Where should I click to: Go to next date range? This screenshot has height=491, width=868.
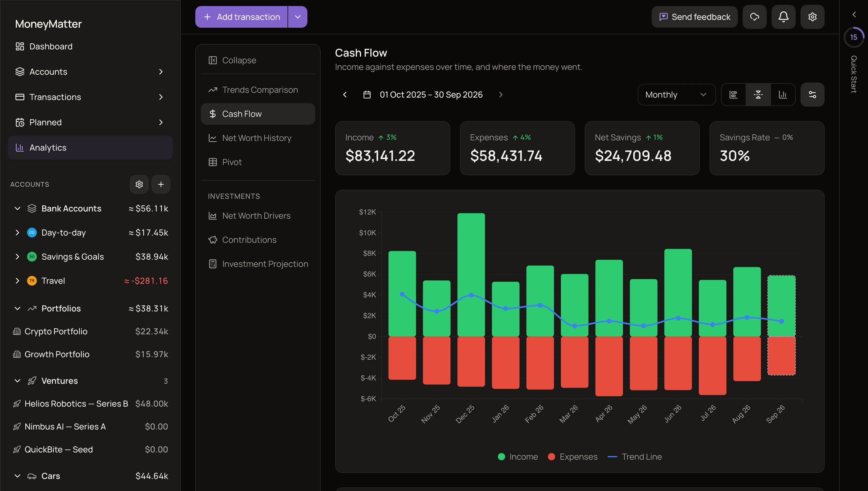click(501, 94)
